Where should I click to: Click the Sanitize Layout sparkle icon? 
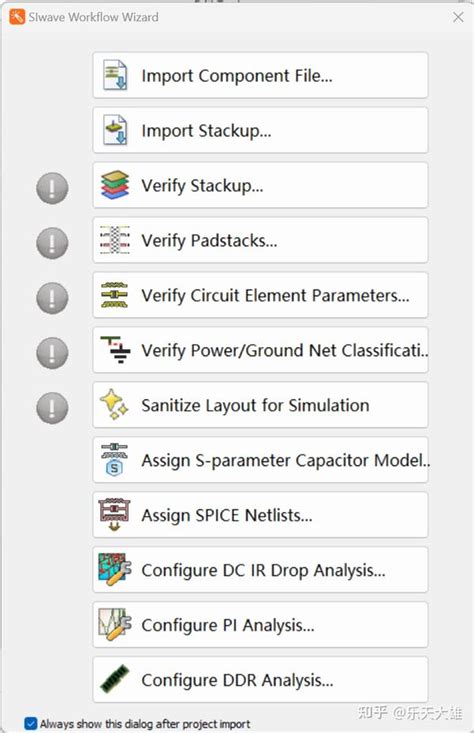tap(114, 404)
